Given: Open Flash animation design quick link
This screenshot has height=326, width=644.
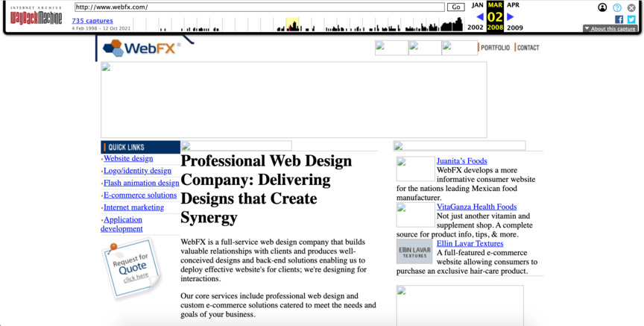Looking at the screenshot, I should click(x=142, y=183).
